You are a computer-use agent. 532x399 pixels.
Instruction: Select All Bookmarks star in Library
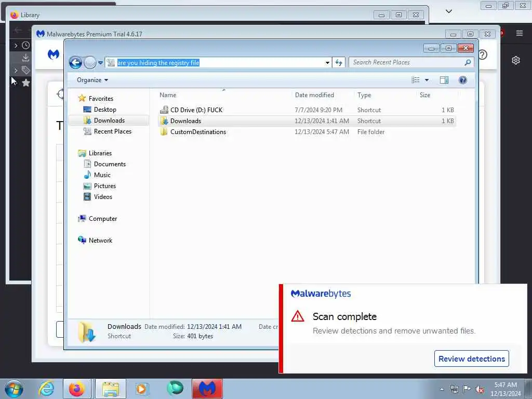coord(26,83)
